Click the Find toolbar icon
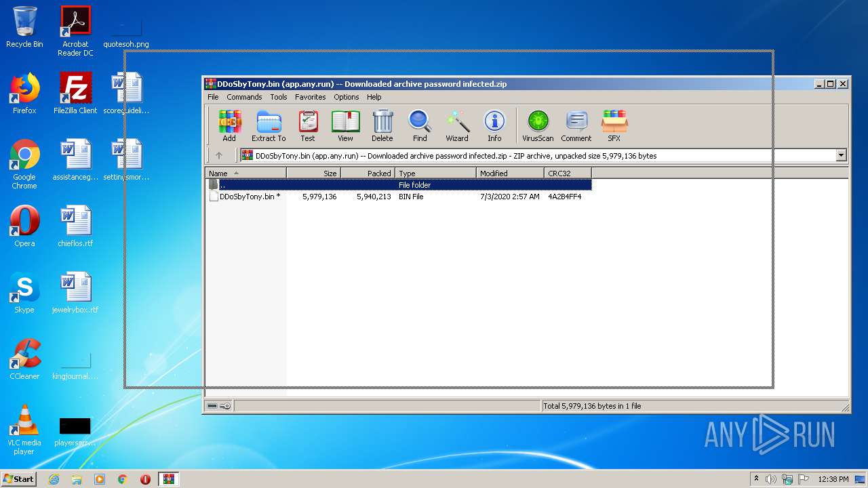868x488 pixels. pyautogui.click(x=420, y=126)
